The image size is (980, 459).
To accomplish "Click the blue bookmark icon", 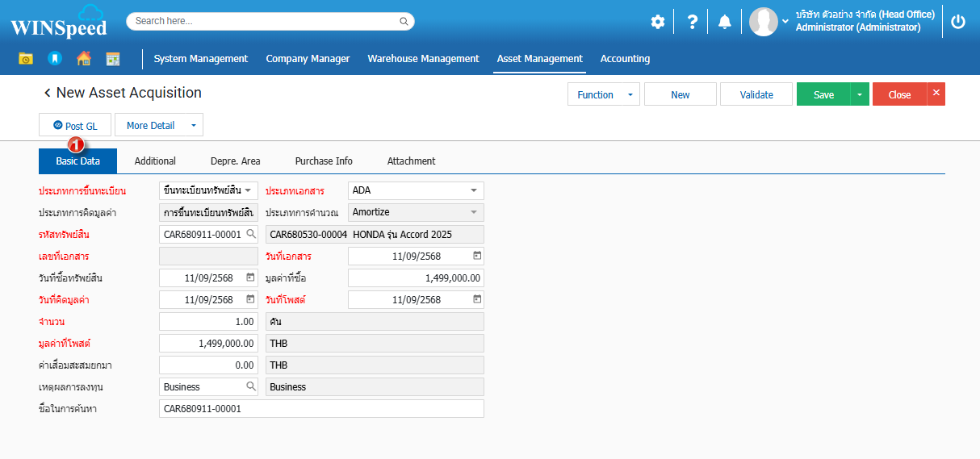I will [54, 58].
